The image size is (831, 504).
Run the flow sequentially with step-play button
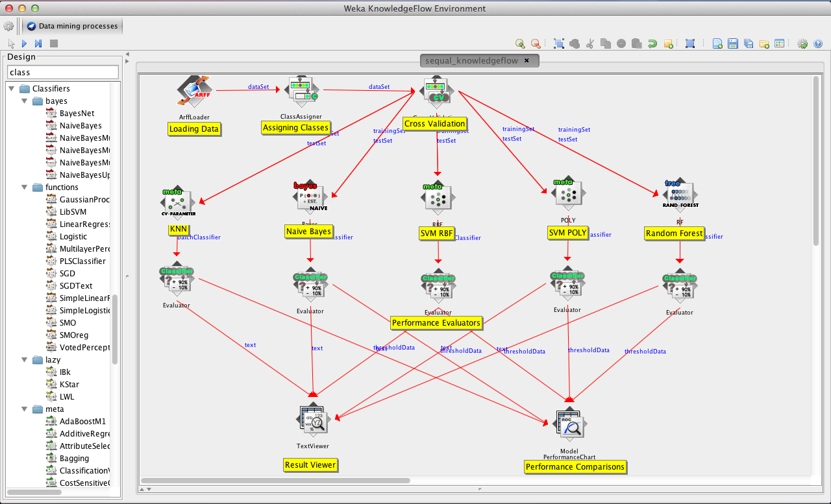tap(38, 43)
